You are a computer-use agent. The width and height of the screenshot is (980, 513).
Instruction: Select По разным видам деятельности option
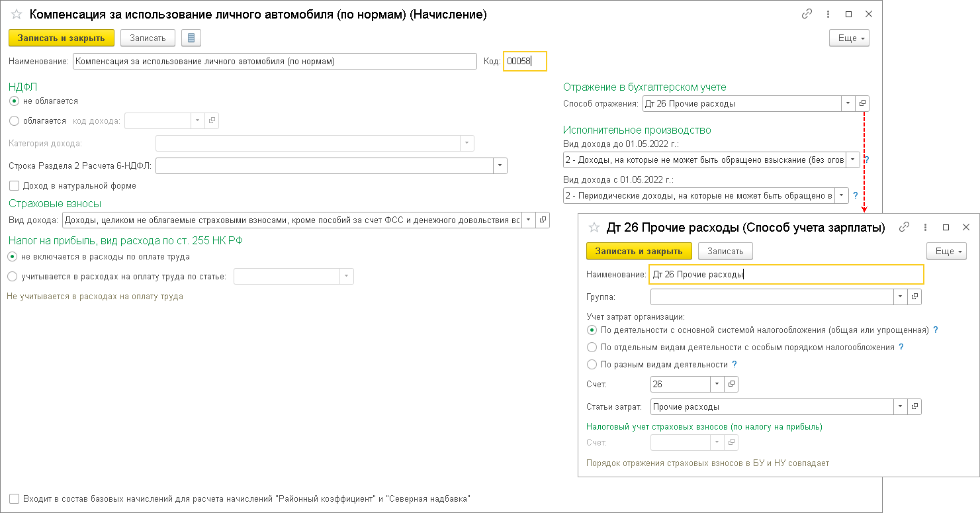(592, 364)
